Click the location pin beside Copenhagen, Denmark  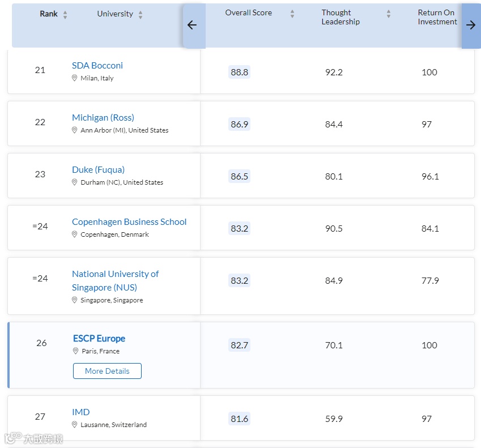(x=75, y=234)
